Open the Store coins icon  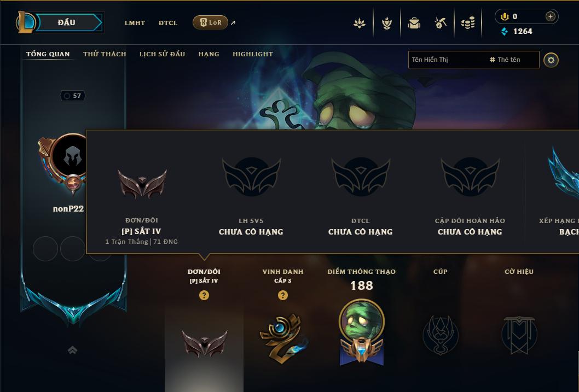[468, 23]
